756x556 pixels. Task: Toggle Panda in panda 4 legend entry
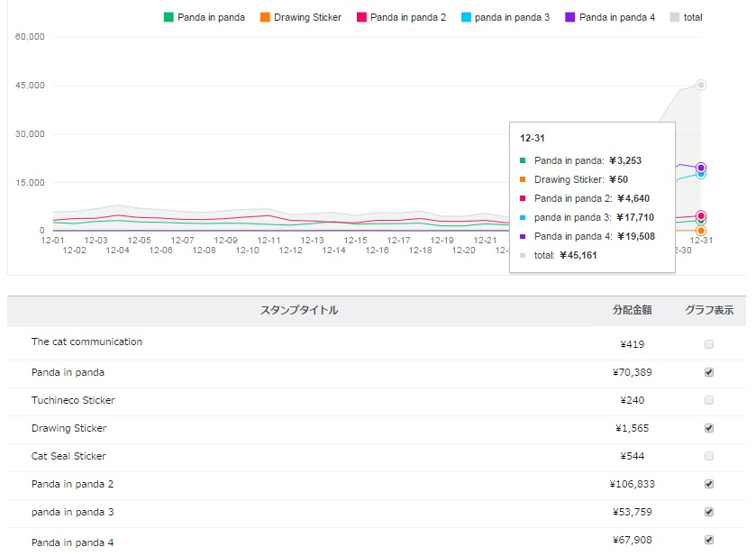coord(610,17)
